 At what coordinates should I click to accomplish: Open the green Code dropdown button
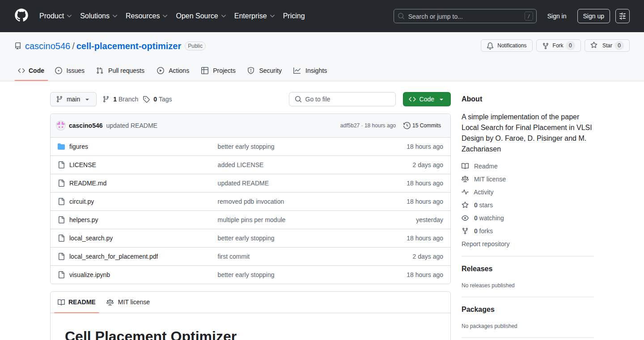point(427,99)
